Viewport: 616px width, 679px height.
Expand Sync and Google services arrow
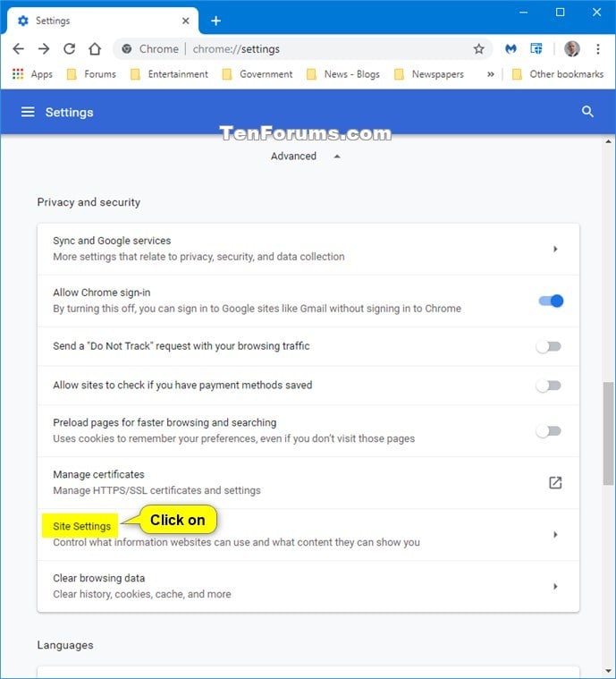(555, 249)
